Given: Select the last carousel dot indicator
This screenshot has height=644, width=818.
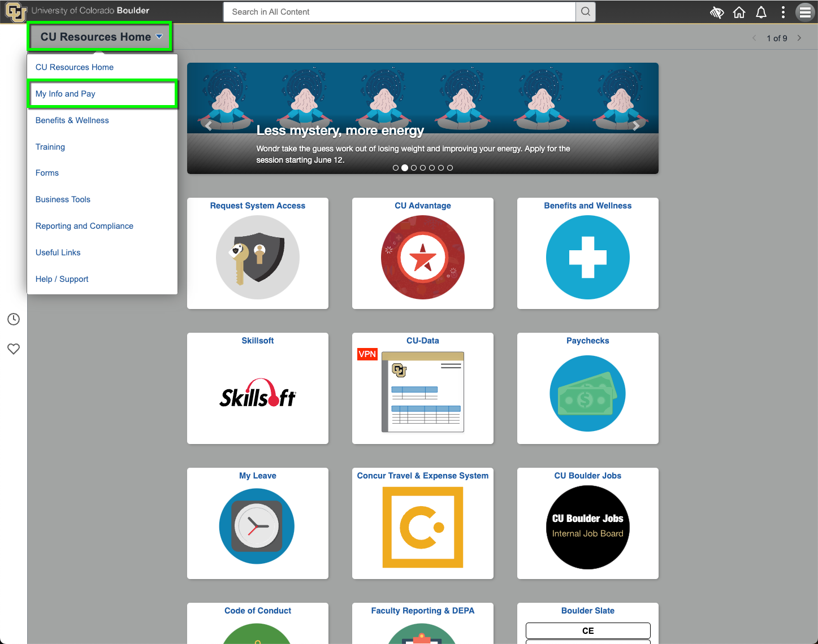Looking at the screenshot, I should (450, 168).
